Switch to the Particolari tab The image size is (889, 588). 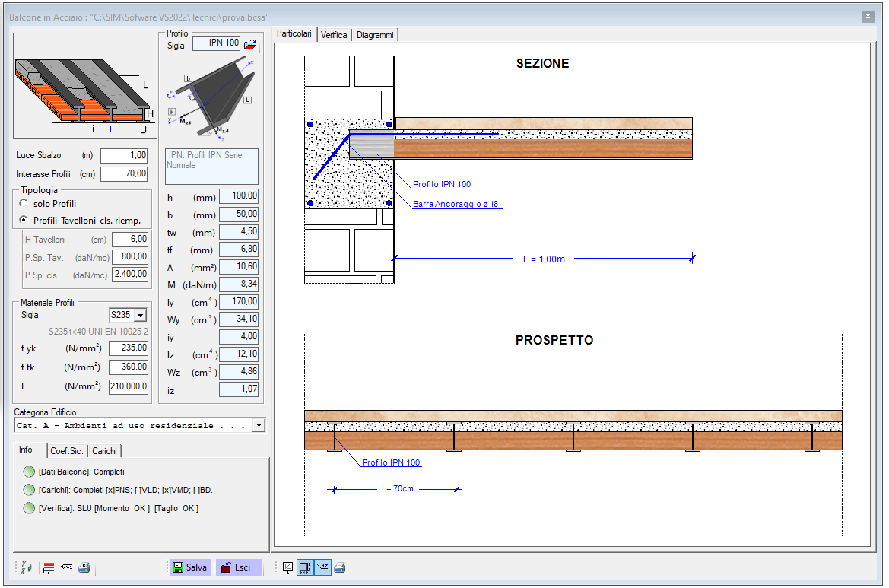pyautogui.click(x=294, y=34)
